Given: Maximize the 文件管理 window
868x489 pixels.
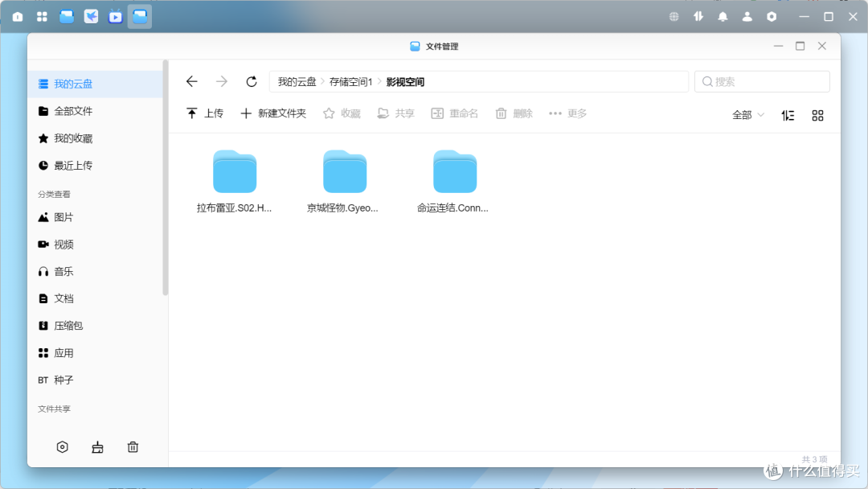Looking at the screenshot, I should coord(800,46).
